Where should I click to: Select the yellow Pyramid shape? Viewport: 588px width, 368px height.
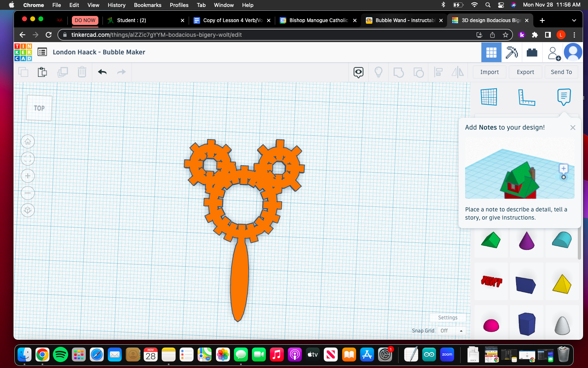tap(562, 284)
